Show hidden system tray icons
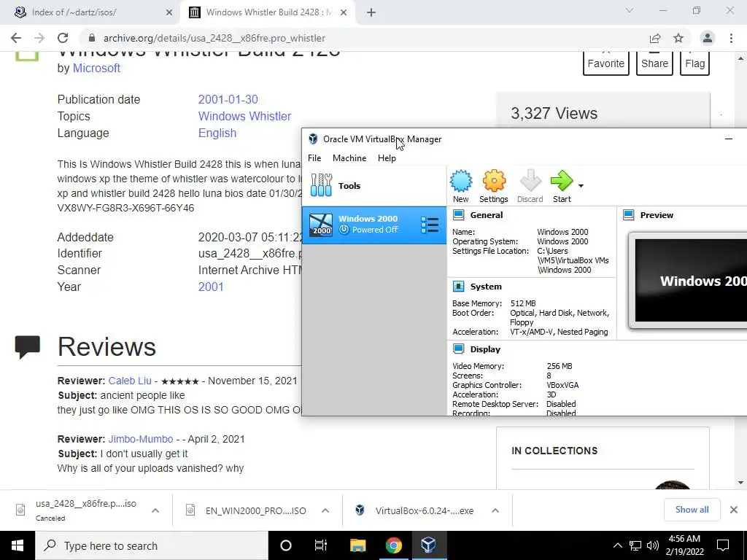747x560 pixels. 617,545
